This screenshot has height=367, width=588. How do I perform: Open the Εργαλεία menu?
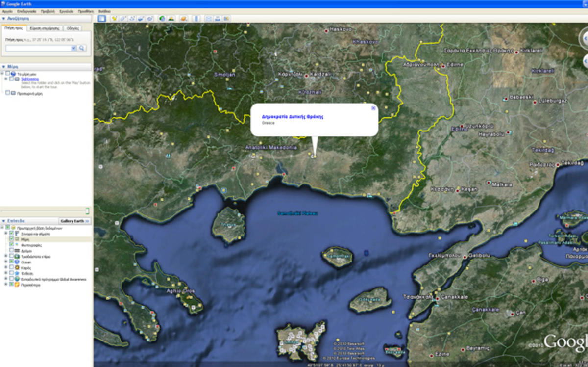pos(66,11)
